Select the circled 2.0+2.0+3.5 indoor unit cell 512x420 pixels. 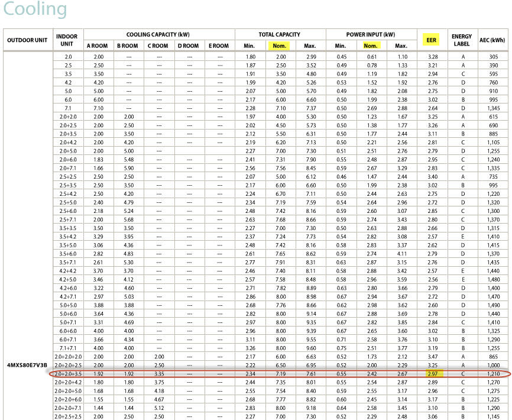tap(67, 374)
